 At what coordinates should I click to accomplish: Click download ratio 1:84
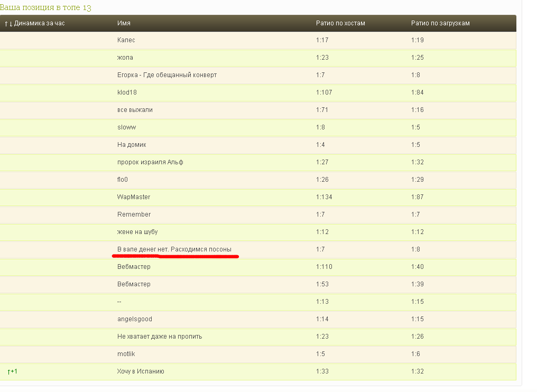click(417, 92)
